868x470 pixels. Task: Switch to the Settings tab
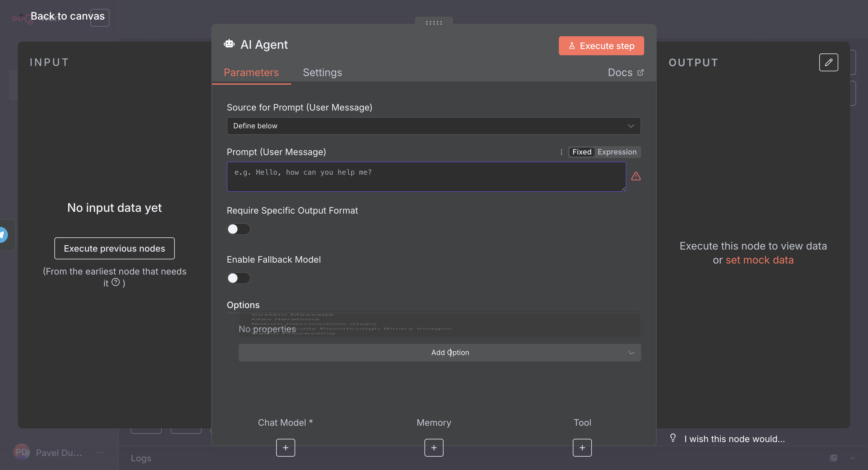[322, 72]
